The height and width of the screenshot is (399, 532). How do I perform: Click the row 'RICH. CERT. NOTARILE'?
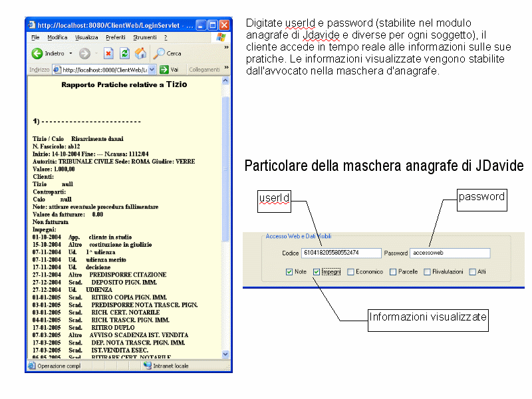click(x=96, y=313)
